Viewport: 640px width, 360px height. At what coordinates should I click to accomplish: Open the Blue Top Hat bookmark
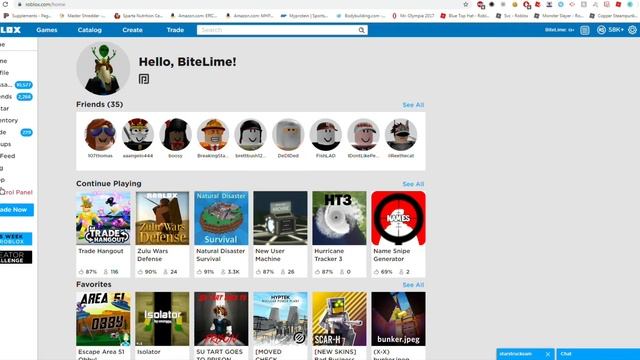(464, 16)
